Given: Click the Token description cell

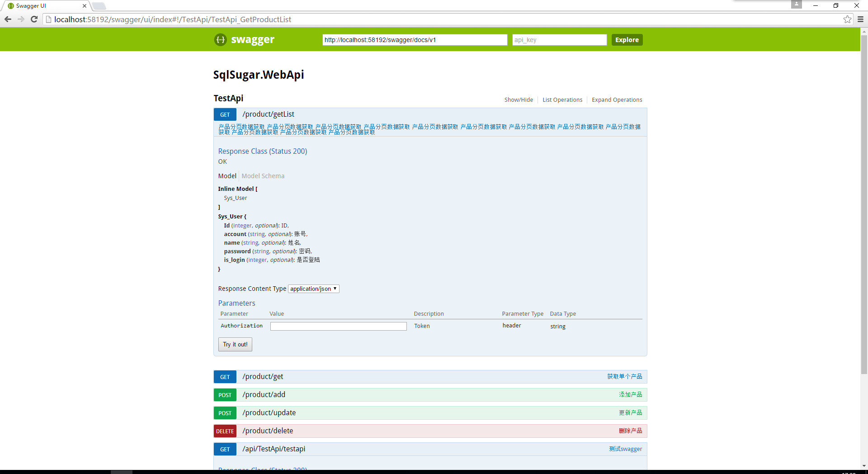Looking at the screenshot, I should [x=422, y=326].
